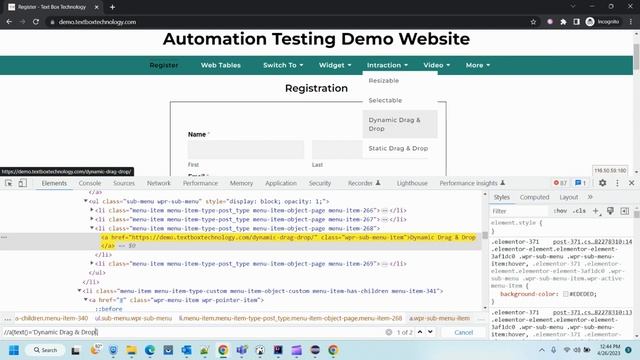Click the Styles Filter input
This screenshot has height=360, width=640.
518,211
